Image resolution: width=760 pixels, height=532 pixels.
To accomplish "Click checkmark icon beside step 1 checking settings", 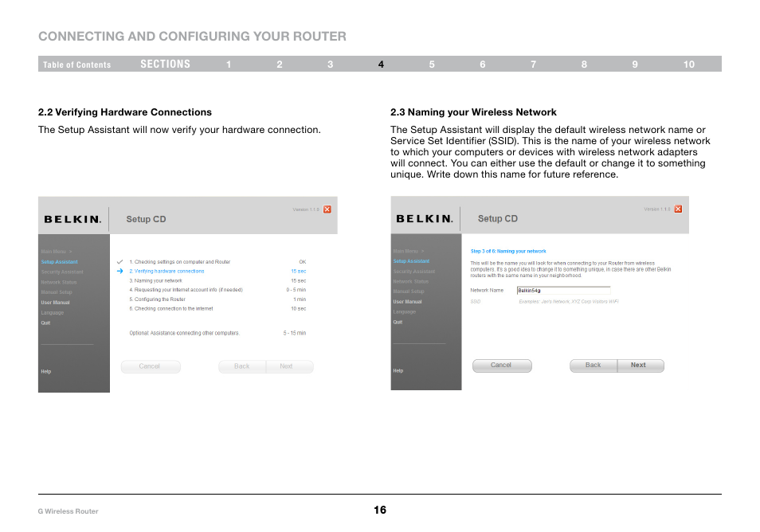I will pos(119,262).
